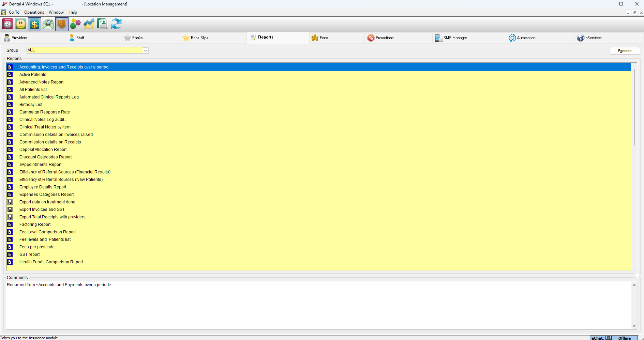Expand the Group dropdown showing ALL

click(146, 50)
